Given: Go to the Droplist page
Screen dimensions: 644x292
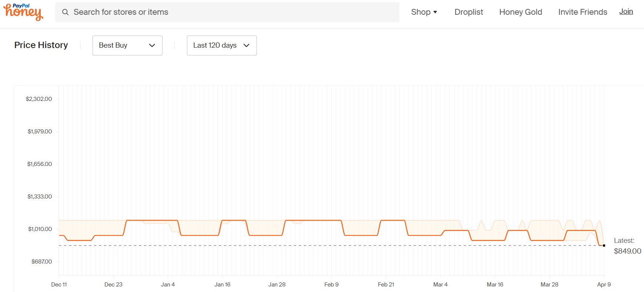Looking at the screenshot, I should click(469, 12).
